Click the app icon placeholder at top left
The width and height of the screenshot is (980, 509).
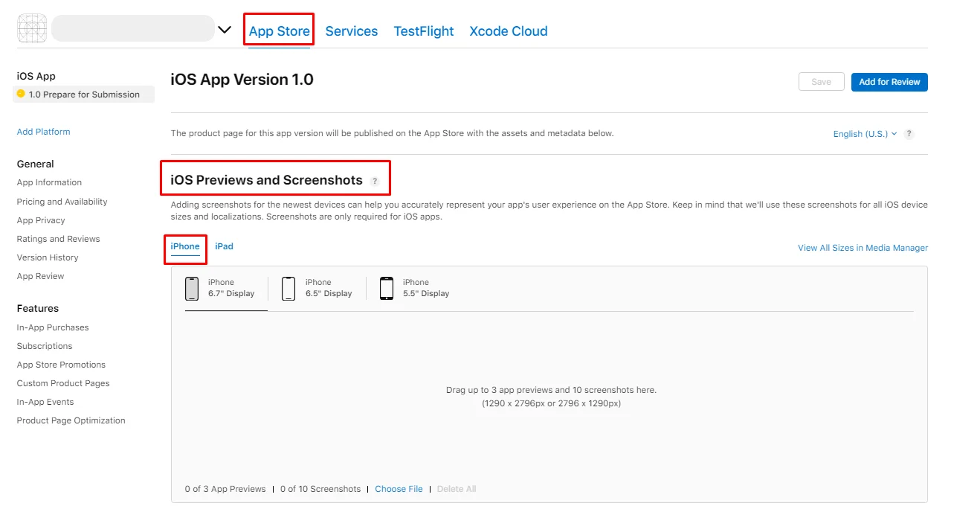tap(31, 28)
